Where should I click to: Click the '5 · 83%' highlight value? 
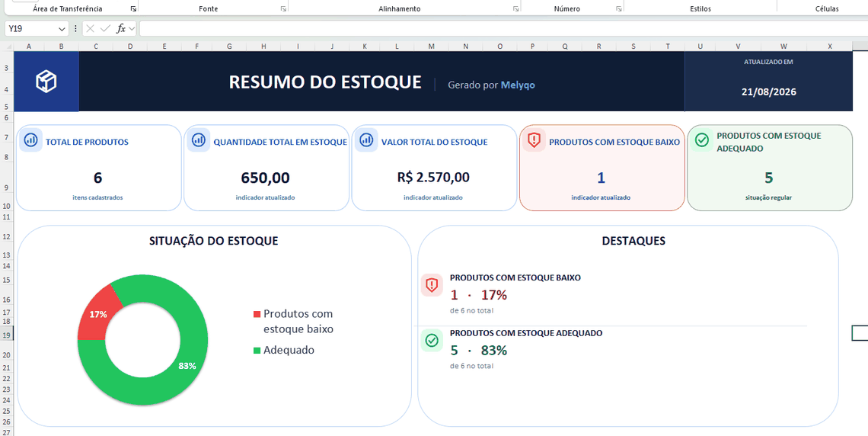[x=479, y=351]
